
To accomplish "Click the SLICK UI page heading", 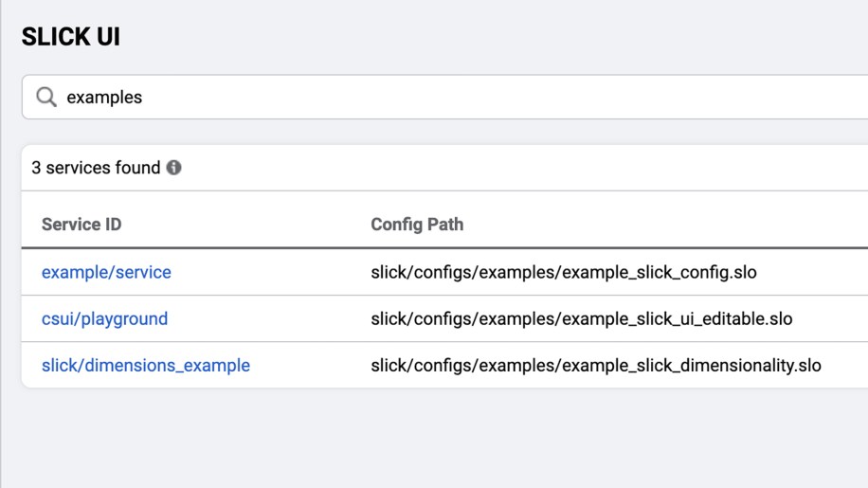I will (x=70, y=37).
